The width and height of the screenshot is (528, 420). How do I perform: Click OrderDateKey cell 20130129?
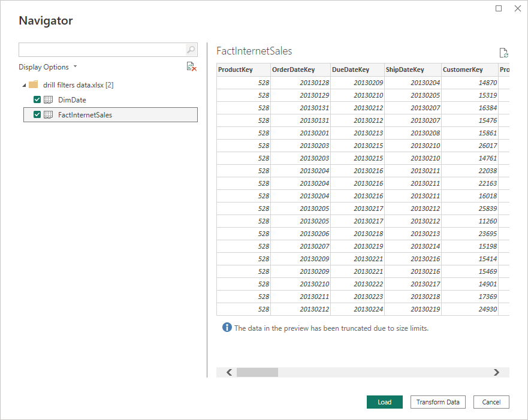pos(301,95)
